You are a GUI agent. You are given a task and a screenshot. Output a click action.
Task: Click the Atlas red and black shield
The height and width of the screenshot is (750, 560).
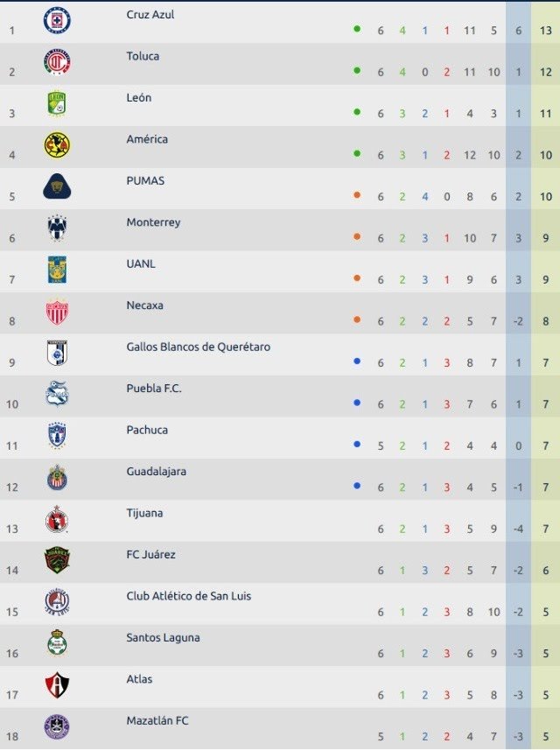coord(57,685)
